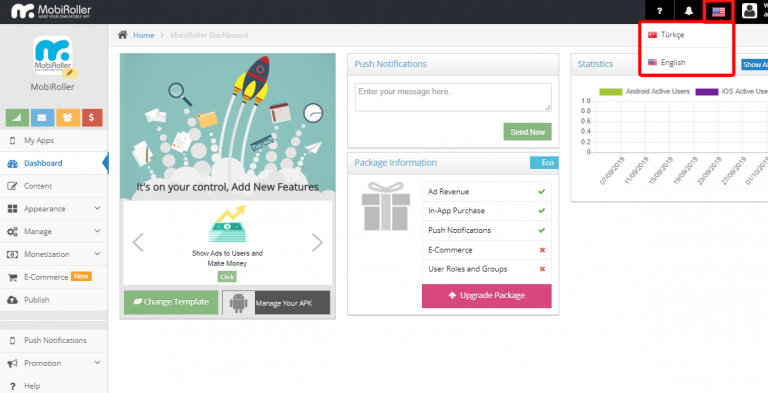Viewport: 768px width, 393px height.
Task: Click the Manage gears icon in sidebar
Action: point(13,232)
